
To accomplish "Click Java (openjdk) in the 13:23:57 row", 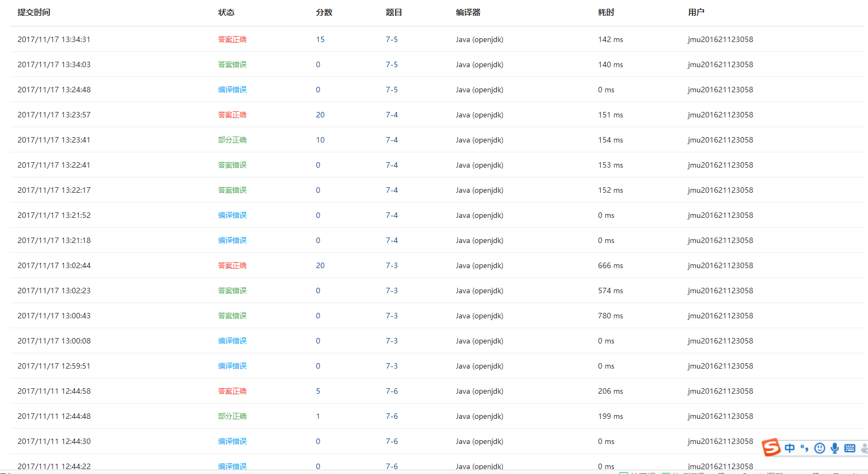I will click(479, 115).
